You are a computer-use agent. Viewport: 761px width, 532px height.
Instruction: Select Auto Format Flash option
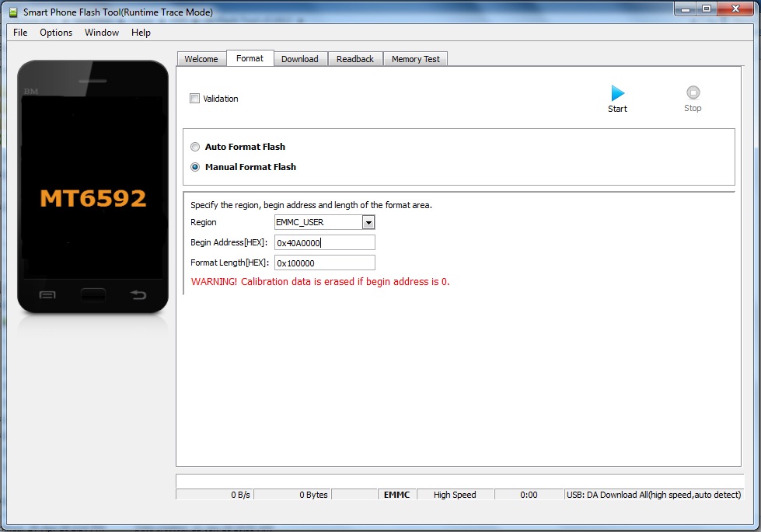coord(195,147)
